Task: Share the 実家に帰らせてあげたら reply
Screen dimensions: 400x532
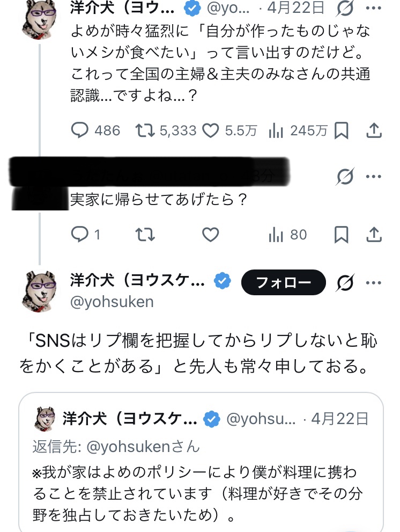Action: pyautogui.click(x=374, y=235)
